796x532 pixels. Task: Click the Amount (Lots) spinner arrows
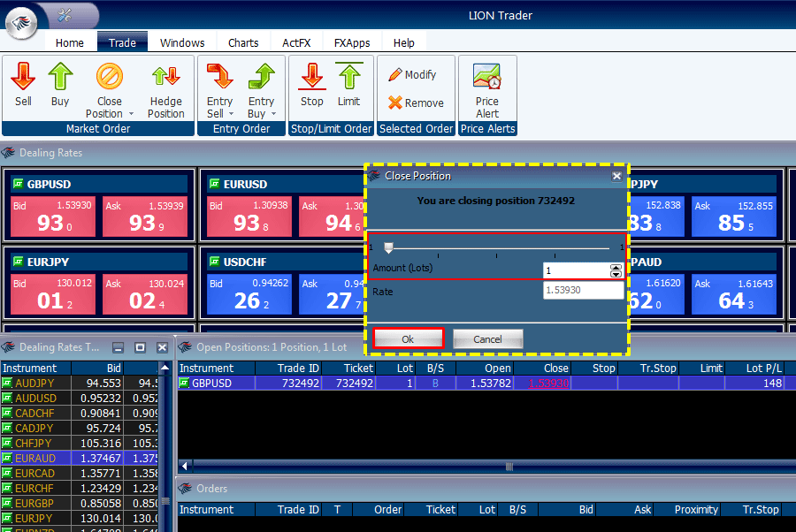[x=616, y=270]
